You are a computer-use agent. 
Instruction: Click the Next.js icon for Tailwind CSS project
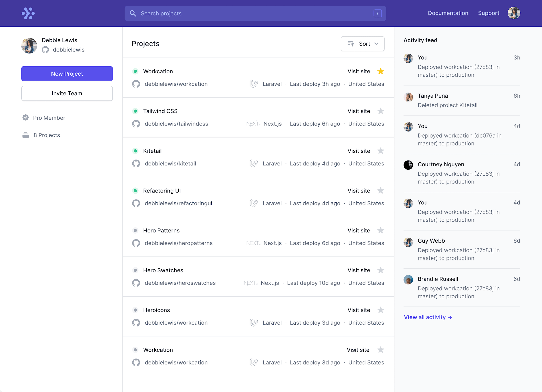pos(253,124)
